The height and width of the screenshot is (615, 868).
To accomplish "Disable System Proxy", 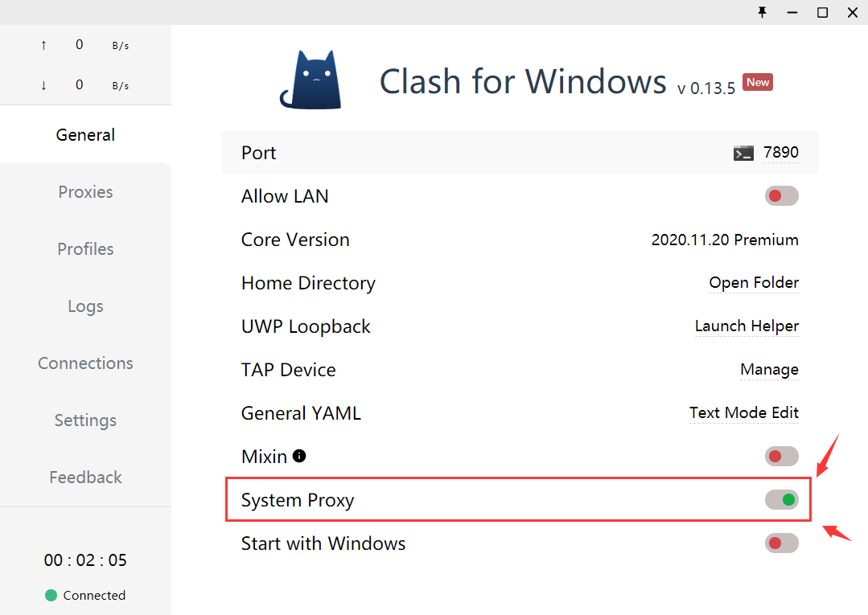I will point(781,499).
